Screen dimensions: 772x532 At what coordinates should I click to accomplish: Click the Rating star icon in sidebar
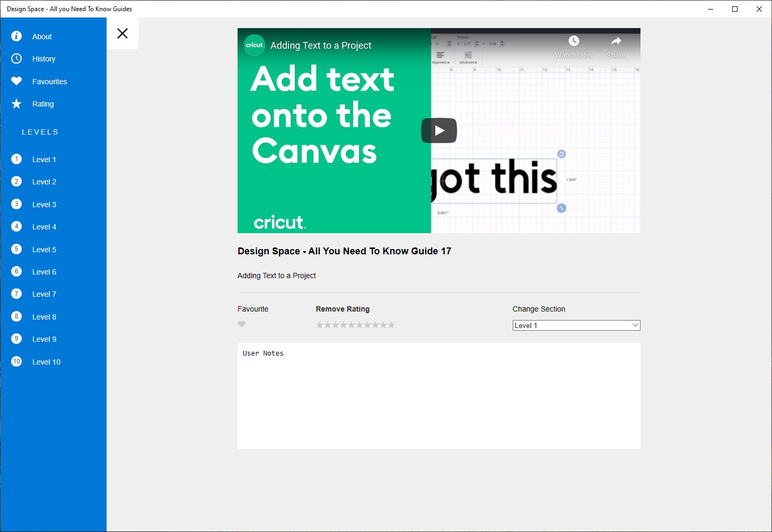[16, 104]
